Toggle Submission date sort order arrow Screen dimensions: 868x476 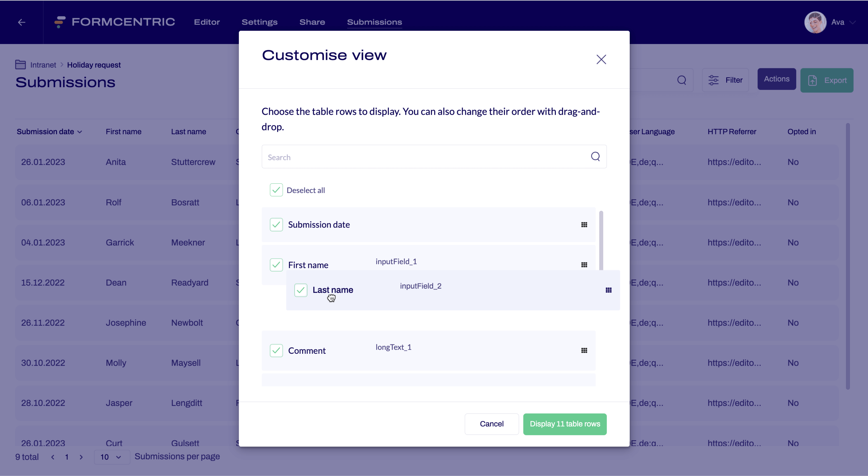coord(79,132)
